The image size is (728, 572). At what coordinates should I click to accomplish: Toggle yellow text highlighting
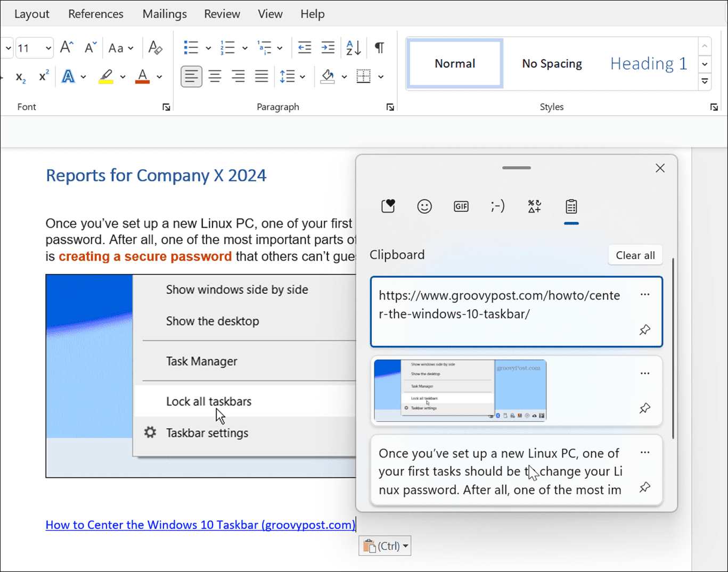(x=106, y=76)
